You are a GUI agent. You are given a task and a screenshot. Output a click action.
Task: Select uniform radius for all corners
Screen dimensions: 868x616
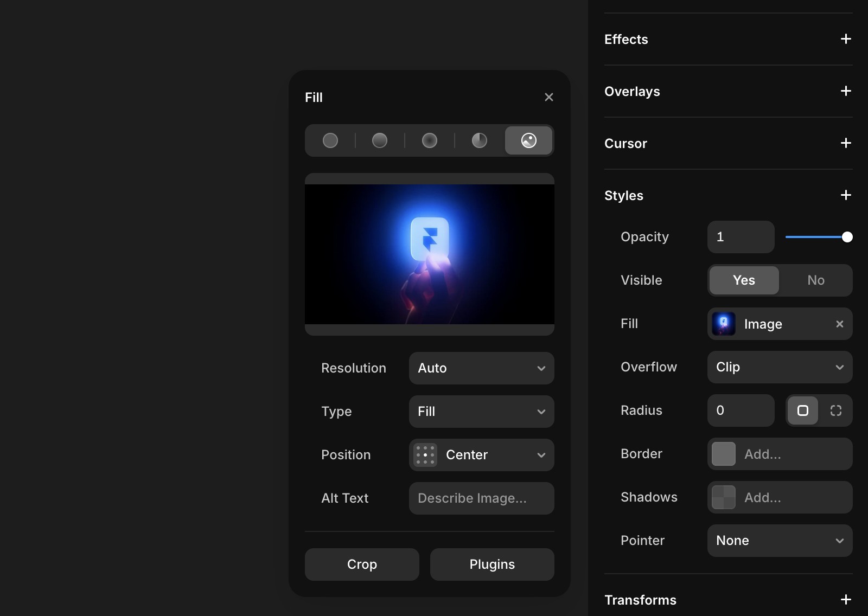pyautogui.click(x=803, y=410)
